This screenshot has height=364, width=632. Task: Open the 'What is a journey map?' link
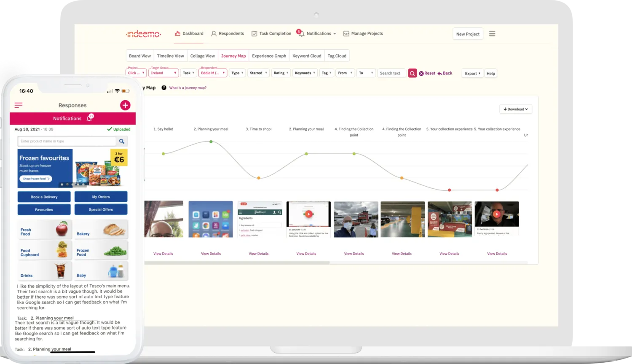(188, 88)
